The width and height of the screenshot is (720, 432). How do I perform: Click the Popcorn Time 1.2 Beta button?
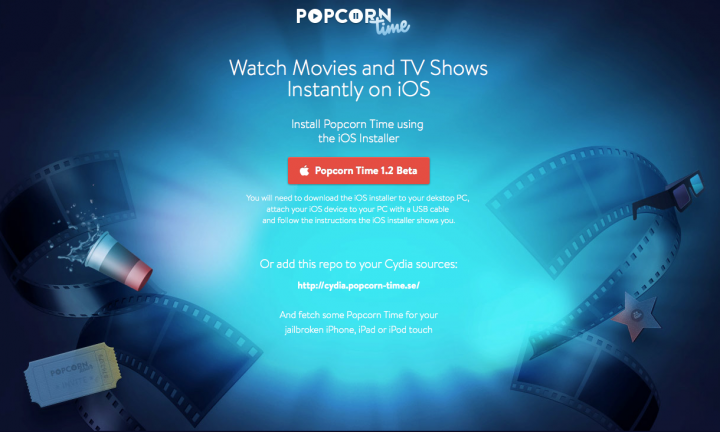click(x=359, y=171)
